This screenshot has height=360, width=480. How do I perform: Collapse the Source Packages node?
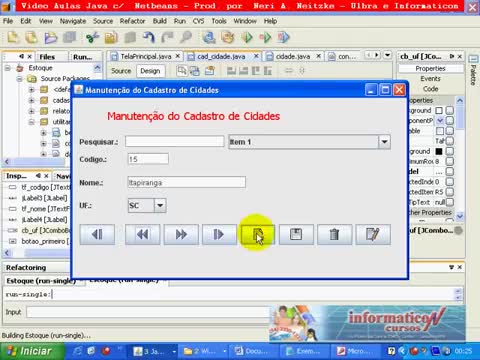click(x=19, y=79)
